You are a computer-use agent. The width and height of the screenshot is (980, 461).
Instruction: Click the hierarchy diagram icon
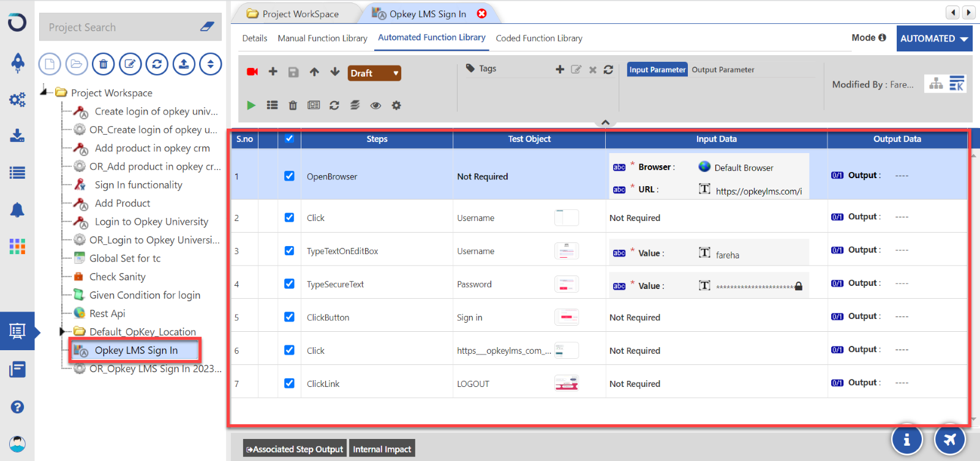click(x=936, y=84)
